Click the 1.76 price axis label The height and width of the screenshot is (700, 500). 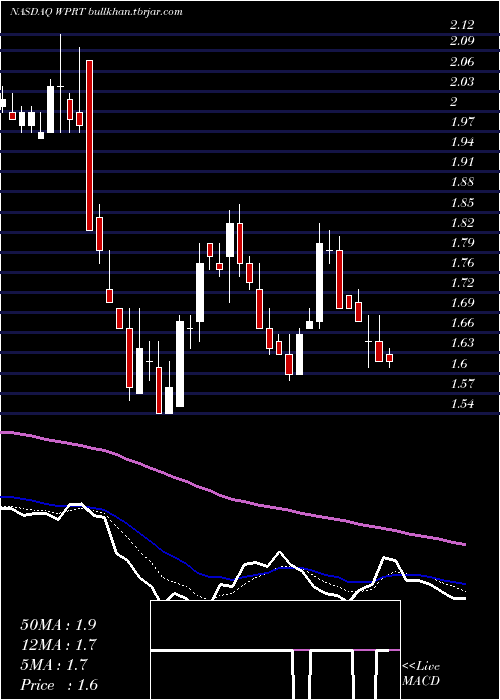(462, 262)
